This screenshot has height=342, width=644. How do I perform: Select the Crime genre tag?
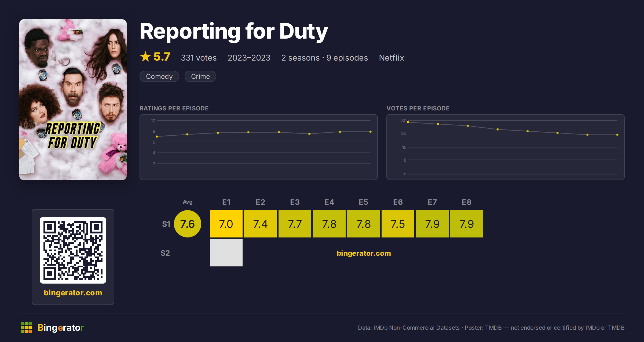200,76
